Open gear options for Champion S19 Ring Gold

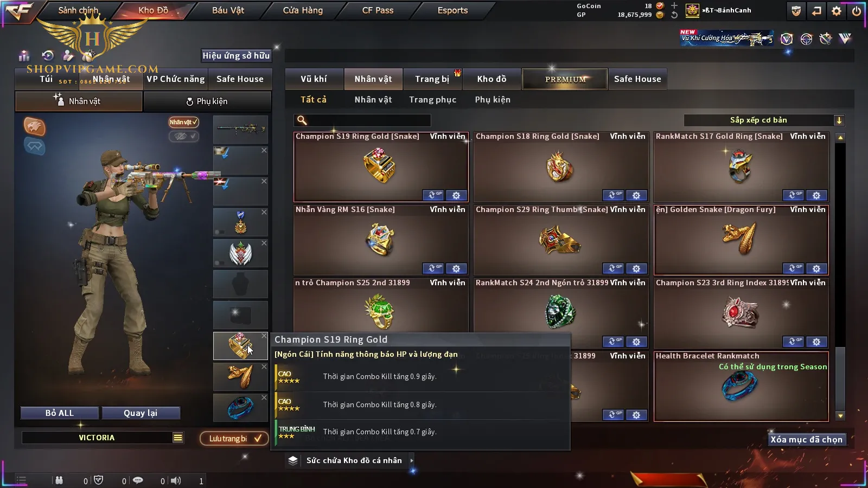click(x=456, y=195)
